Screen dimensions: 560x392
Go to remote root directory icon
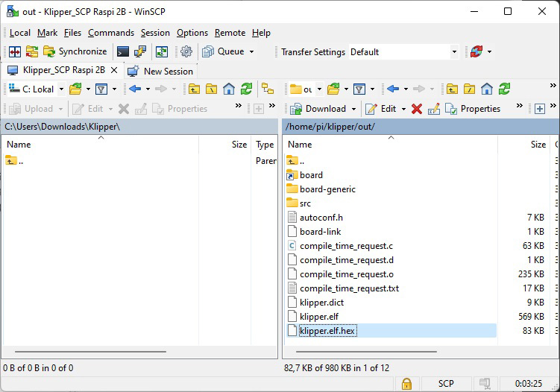point(469,89)
